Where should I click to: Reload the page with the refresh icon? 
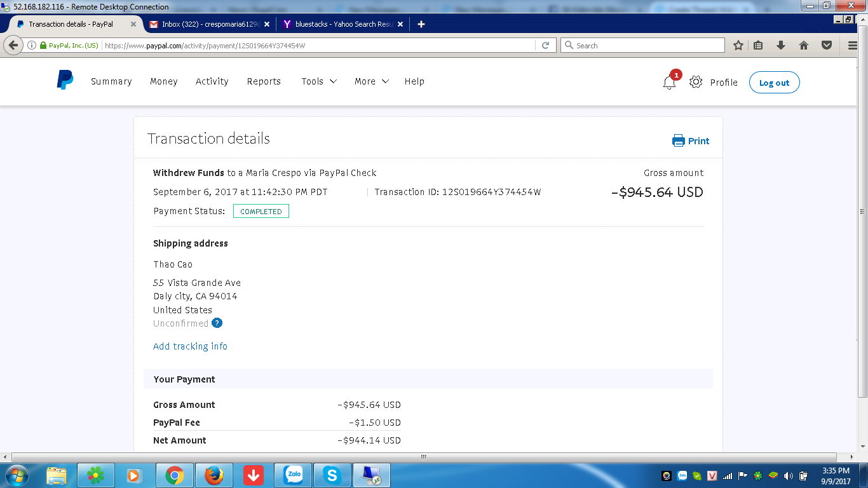(x=545, y=46)
